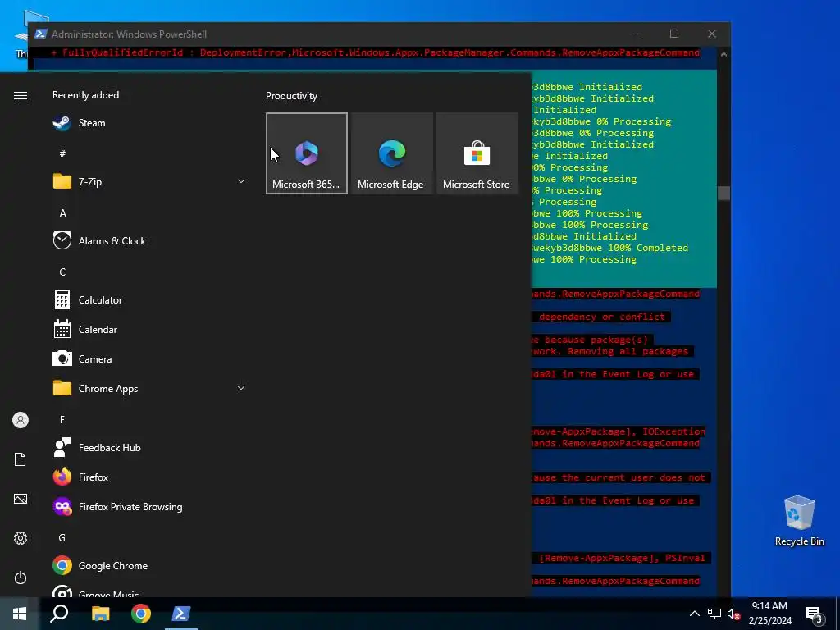The height and width of the screenshot is (630, 840).
Task: Click the Windows Start button
Action: (20, 614)
